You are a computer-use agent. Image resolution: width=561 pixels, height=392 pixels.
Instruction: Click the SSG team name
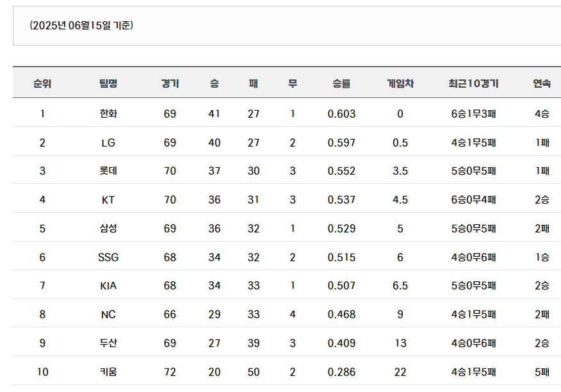(108, 257)
